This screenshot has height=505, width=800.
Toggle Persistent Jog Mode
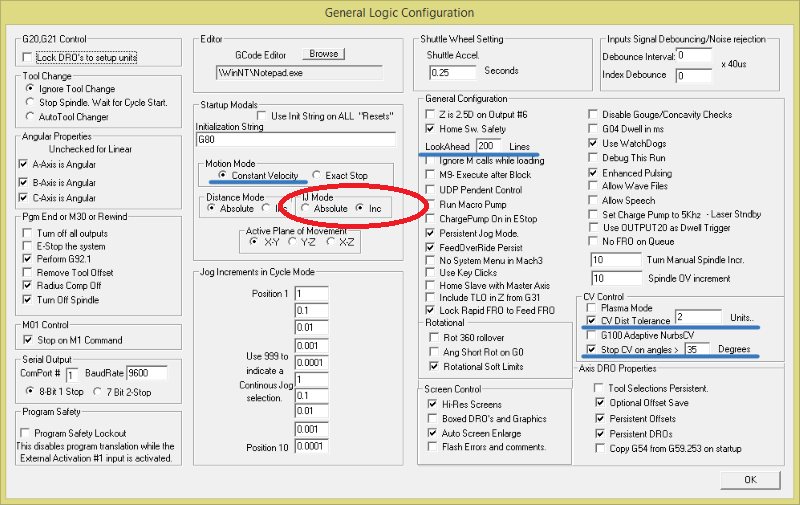[430, 233]
